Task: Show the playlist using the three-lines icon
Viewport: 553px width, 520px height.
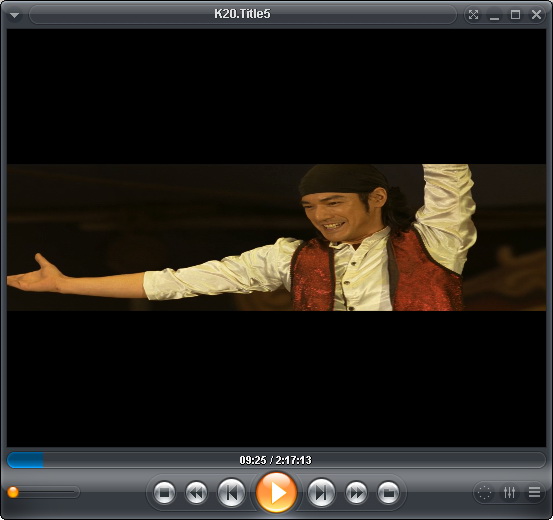Action: pos(535,492)
